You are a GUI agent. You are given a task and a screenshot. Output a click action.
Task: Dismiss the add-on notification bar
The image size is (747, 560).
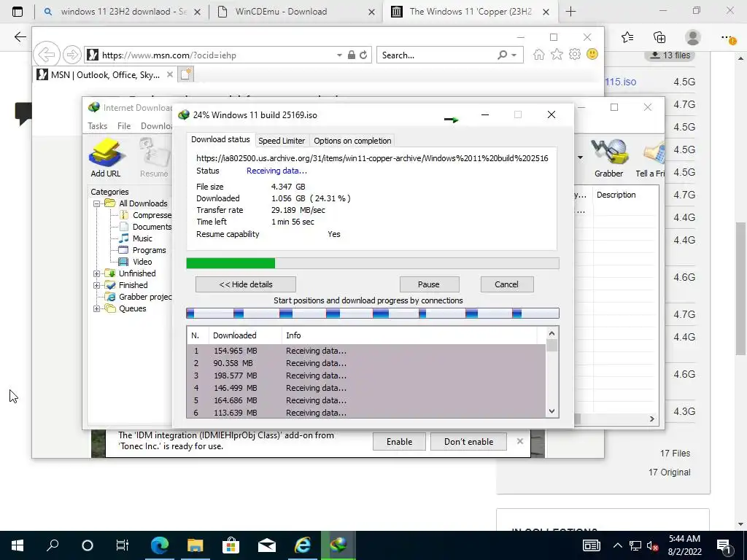point(519,441)
